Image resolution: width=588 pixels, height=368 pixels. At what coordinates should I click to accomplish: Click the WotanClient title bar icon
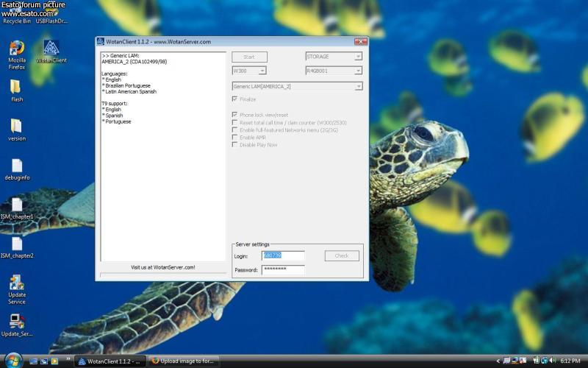click(x=101, y=41)
